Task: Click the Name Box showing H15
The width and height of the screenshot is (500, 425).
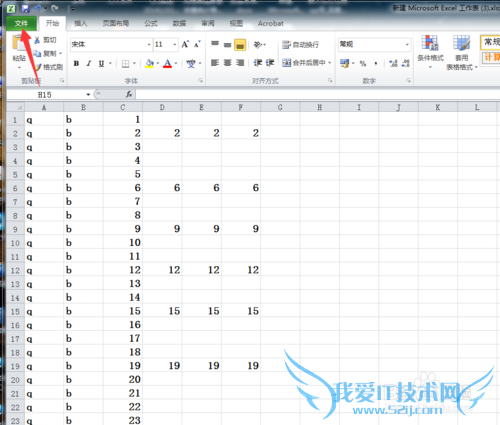Action: (45, 95)
